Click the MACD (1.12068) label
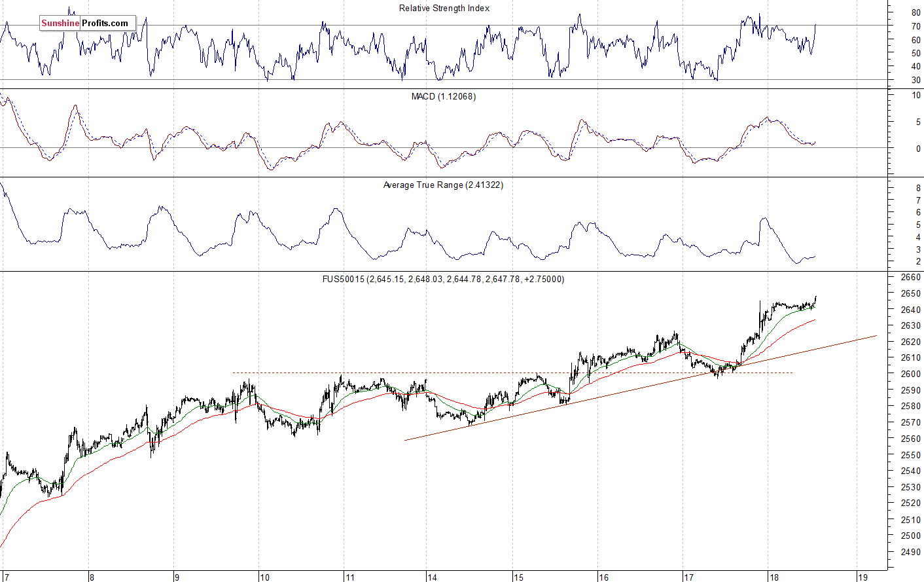This screenshot has width=924, height=582. 443,96
